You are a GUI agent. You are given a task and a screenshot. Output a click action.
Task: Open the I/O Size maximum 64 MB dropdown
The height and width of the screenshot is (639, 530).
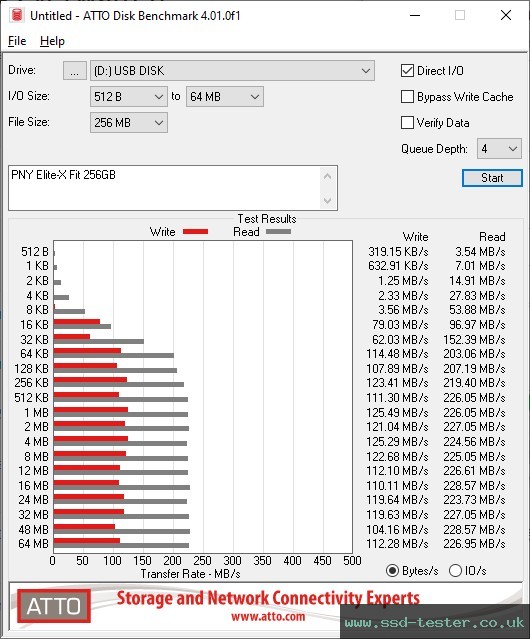[225, 97]
